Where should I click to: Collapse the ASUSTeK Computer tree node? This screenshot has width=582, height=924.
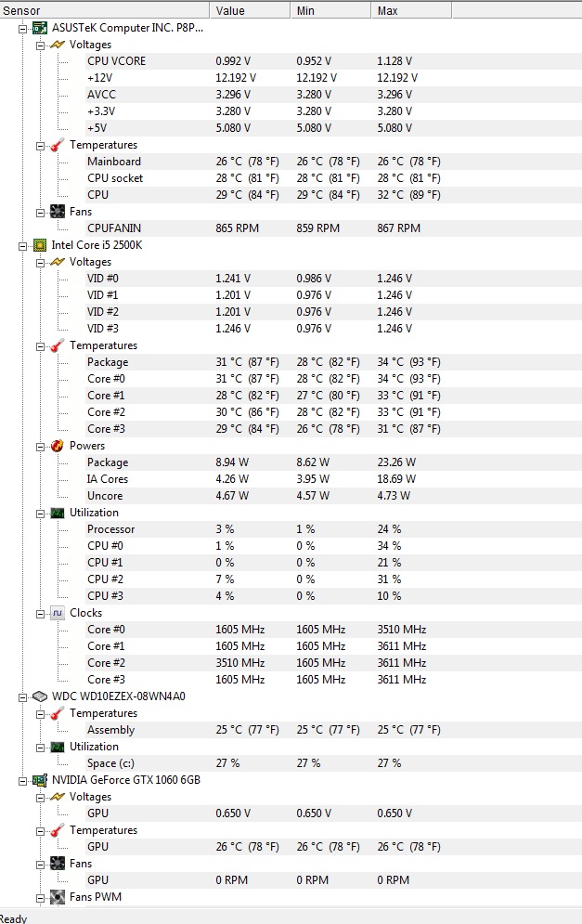tap(23, 28)
